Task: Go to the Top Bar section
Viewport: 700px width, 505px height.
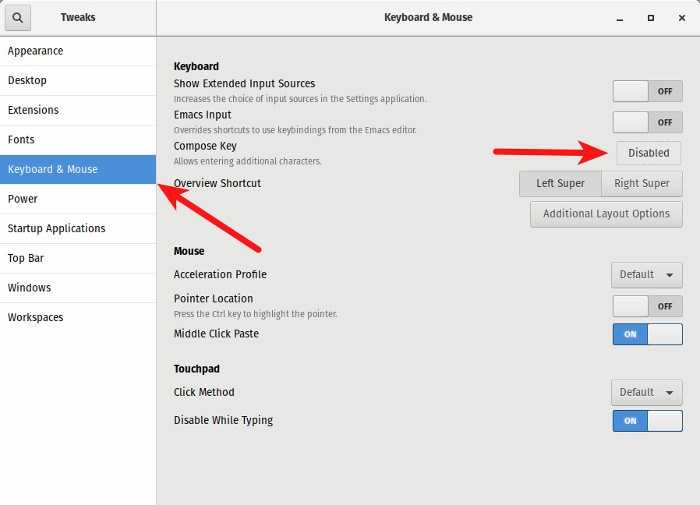Action: point(78,258)
